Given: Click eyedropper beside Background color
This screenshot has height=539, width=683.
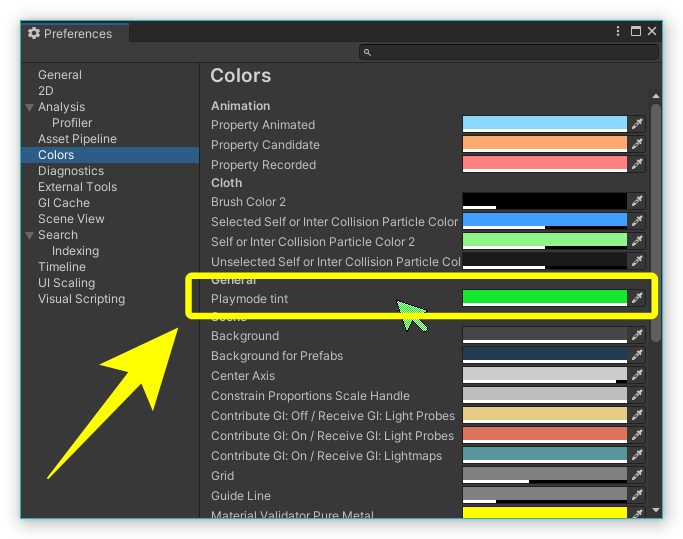Looking at the screenshot, I should point(637,335).
